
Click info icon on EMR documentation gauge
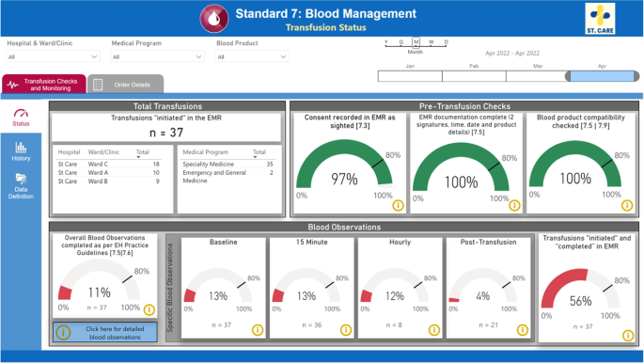point(514,205)
